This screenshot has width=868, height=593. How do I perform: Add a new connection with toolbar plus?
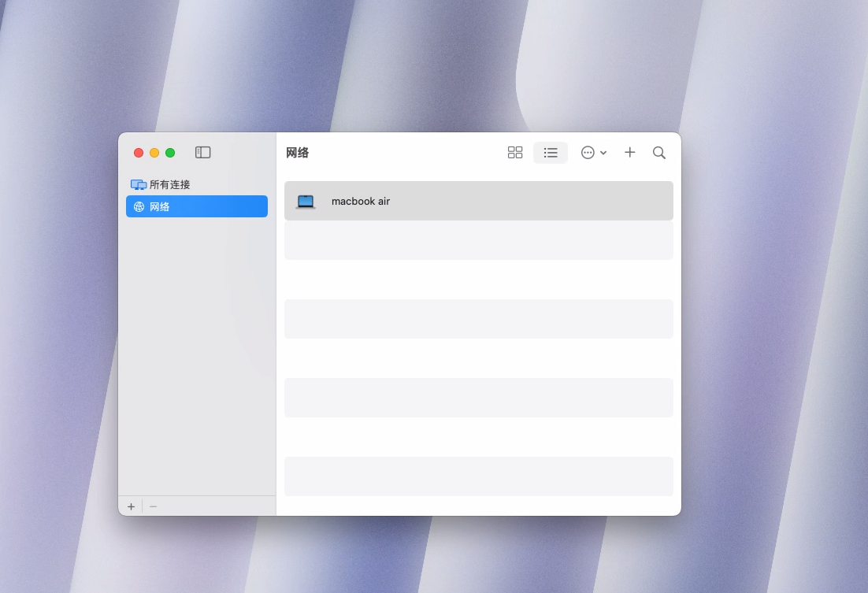[x=629, y=152]
